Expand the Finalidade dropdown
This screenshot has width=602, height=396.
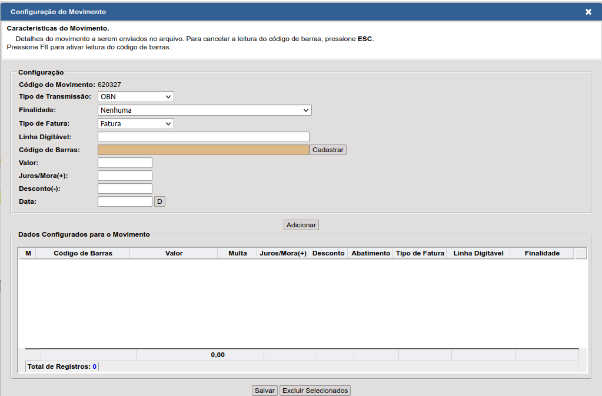coord(205,110)
